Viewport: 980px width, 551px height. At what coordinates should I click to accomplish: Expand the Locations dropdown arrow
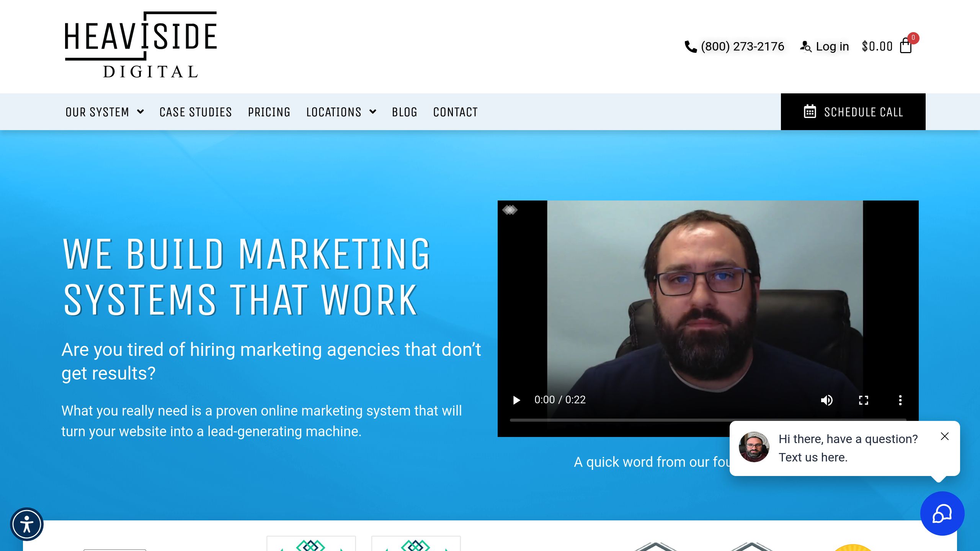point(373,112)
